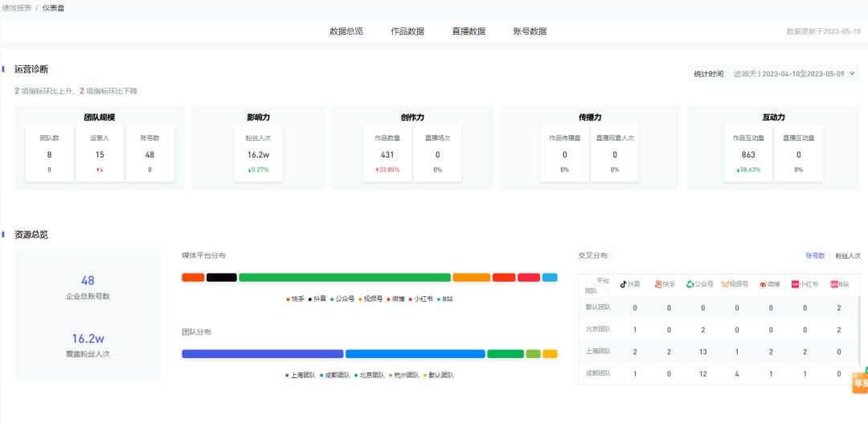This screenshot has width=868, height=424.
Task: Click the blue 成都团队 segment of team bar
Action: pos(416,354)
